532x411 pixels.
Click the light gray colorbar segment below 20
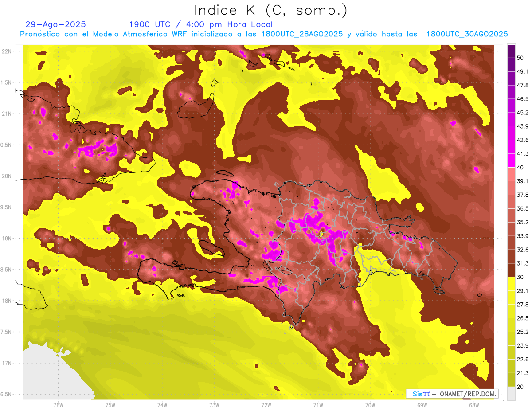tap(511, 393)
